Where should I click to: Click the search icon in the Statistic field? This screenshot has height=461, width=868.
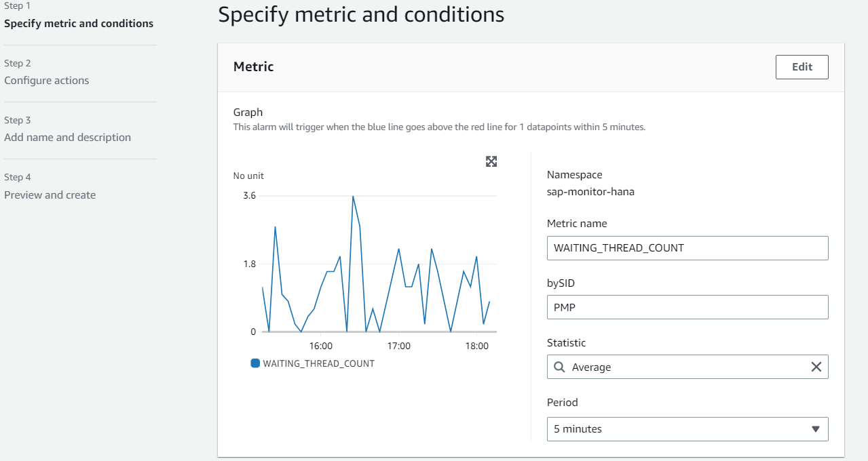[559, 367]
